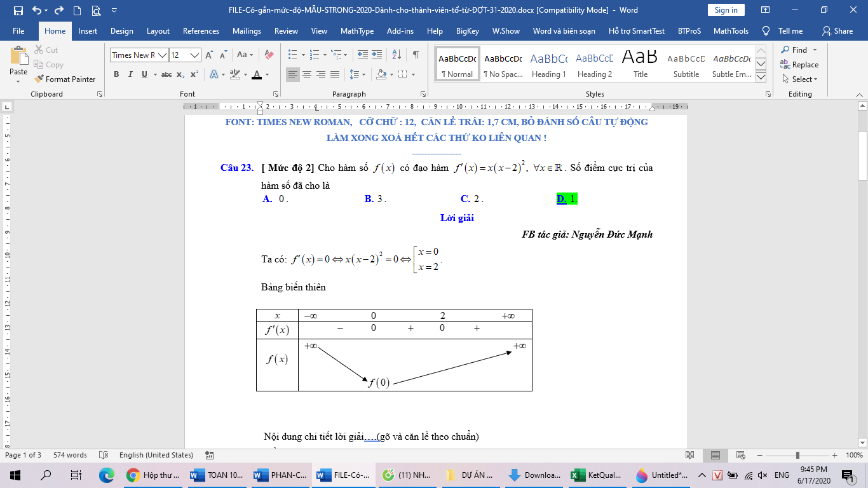Apply the black font color swatch
868x488 pixels.
257,74
